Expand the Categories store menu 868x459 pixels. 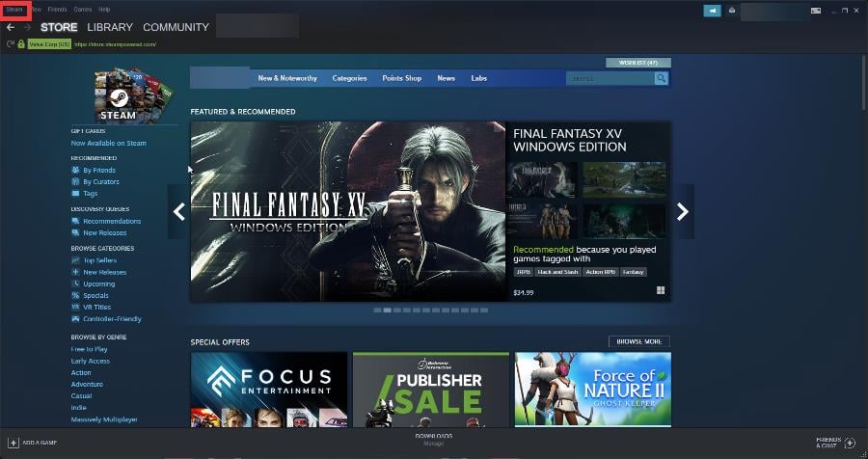coord(349,79)
